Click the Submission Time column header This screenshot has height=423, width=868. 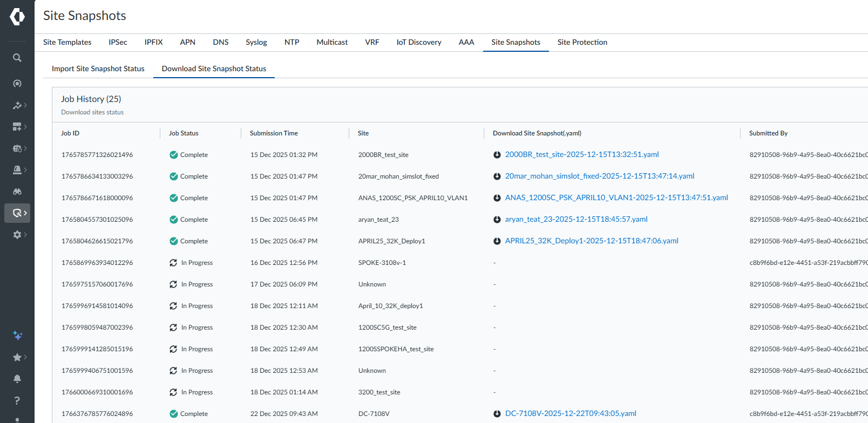(x=274, y=133)
